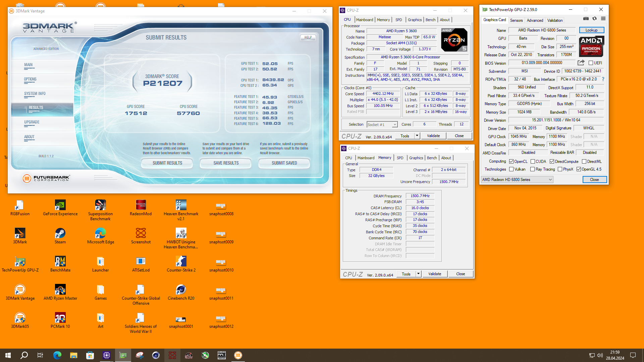Open RGBFusion desktop icon

point(20,208)
